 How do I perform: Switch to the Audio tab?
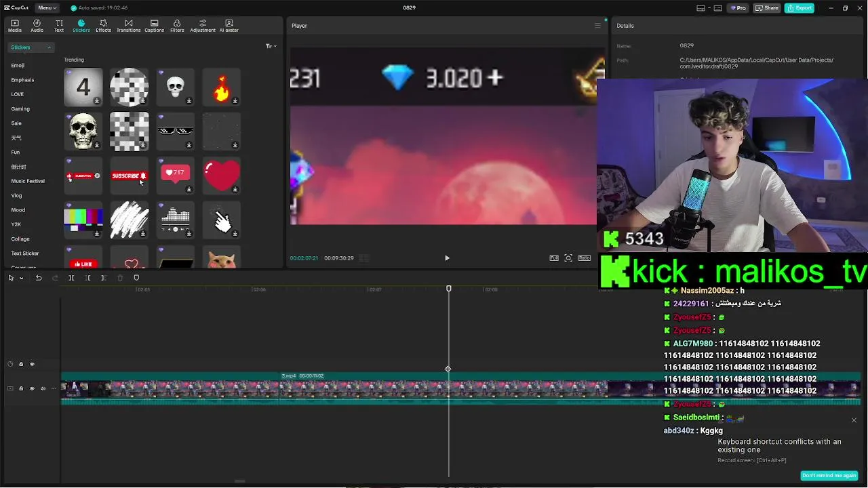37,26
